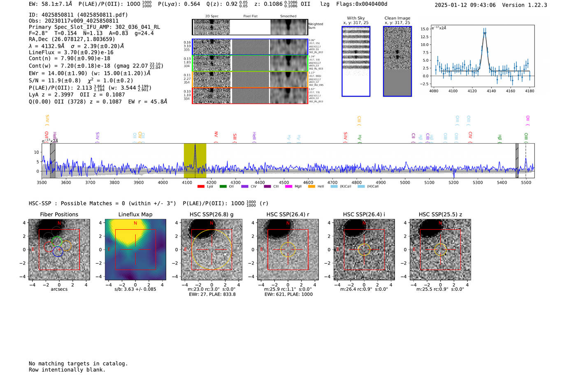The width and height of the screenshot is (576, 392).
Task: Click the gray hatched band near 5460Å
Action: tap(517, 161)
